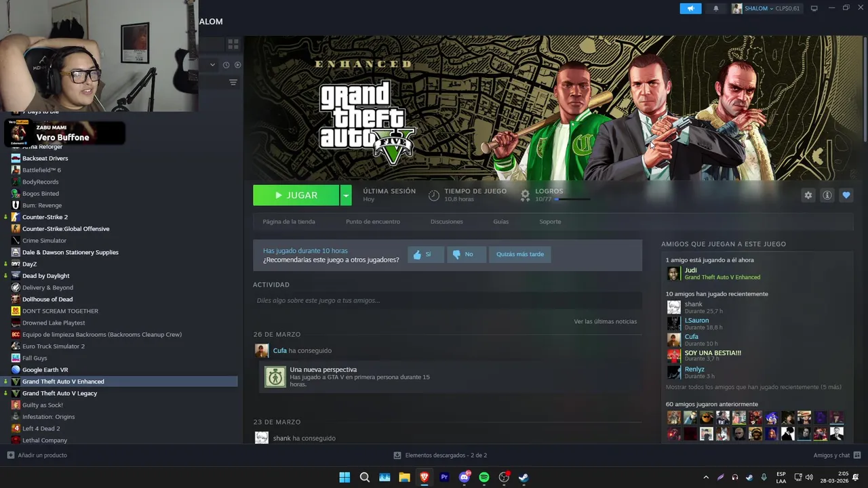Click the thumbs-down No recommendation button

(x=466, y=254)
